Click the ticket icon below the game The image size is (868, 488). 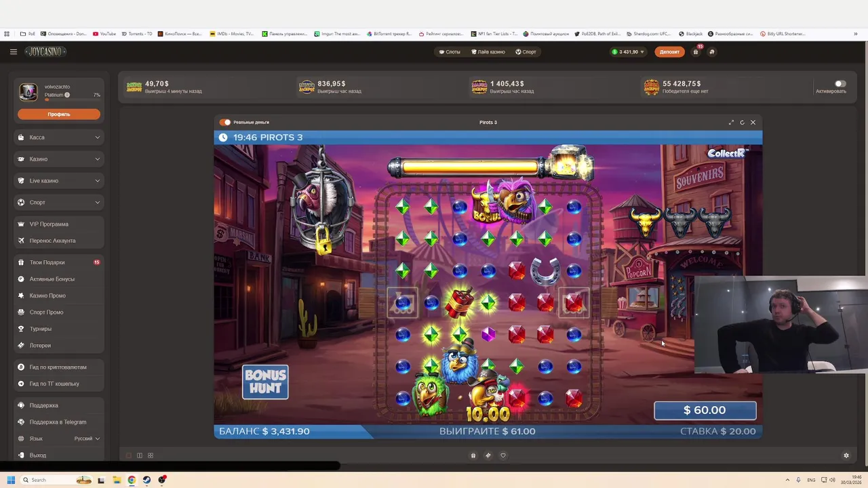tap(488, 455)
